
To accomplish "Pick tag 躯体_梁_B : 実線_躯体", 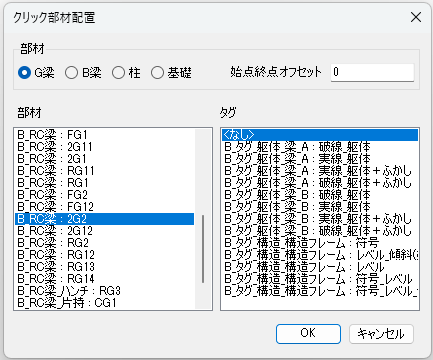I will coord(320,207).
